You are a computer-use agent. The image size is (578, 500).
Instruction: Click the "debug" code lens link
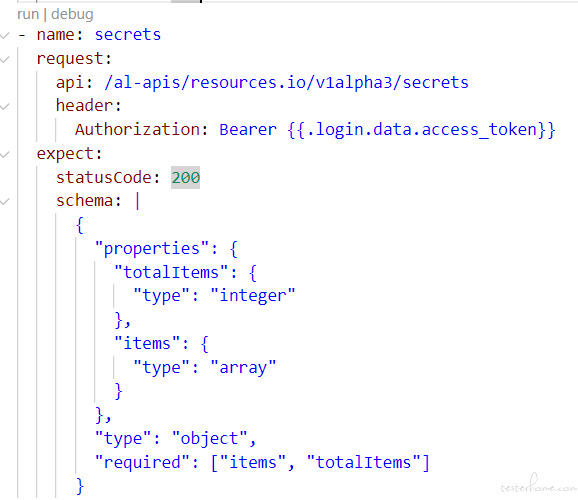(72, 15)
